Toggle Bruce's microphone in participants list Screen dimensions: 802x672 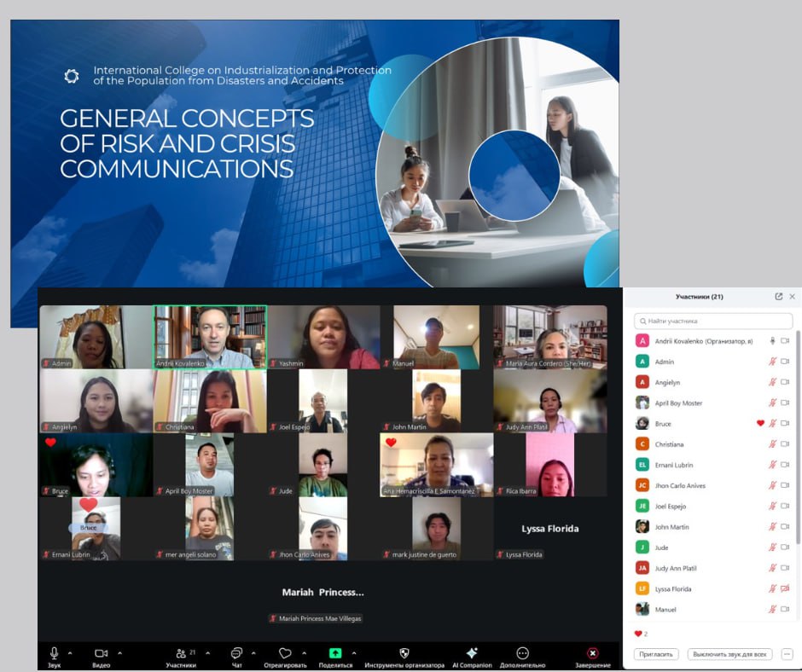pos(773,424)
